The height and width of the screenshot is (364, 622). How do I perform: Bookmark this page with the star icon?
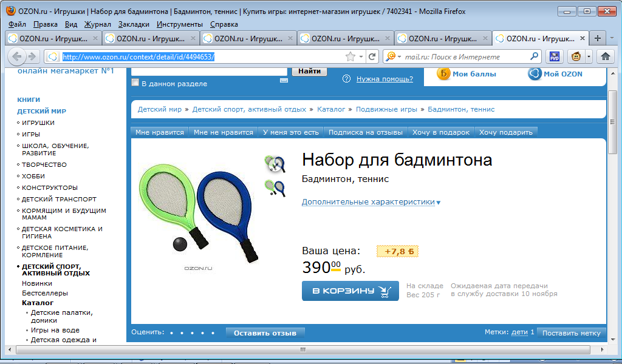350,56
